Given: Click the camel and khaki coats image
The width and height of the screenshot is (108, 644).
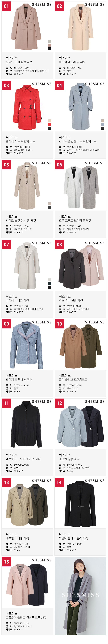Looking at the screenshot, I should coord(80,345).
